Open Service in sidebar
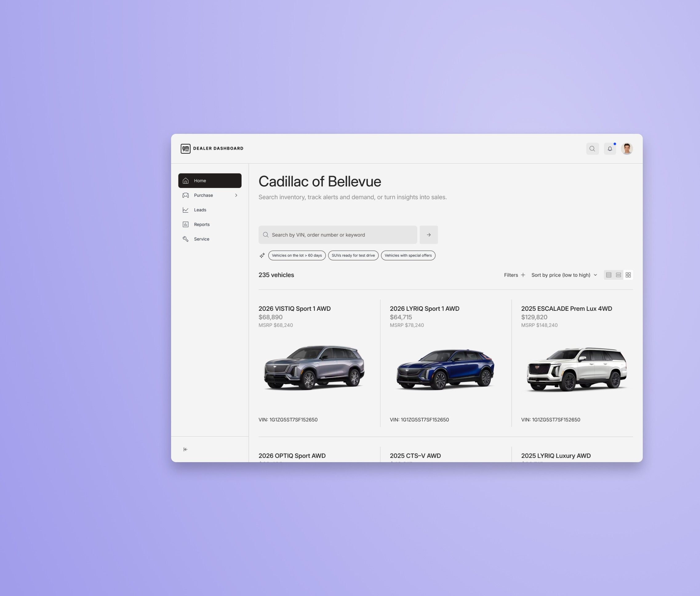This screenshot has height=596, width=700. coord(201,239)
